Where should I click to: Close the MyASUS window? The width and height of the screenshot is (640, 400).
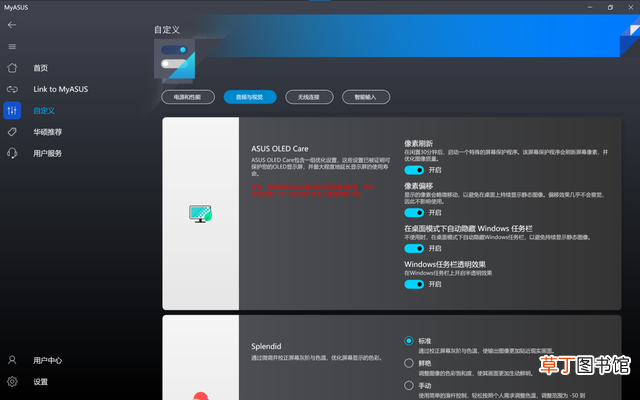click(x=630, y=7)
